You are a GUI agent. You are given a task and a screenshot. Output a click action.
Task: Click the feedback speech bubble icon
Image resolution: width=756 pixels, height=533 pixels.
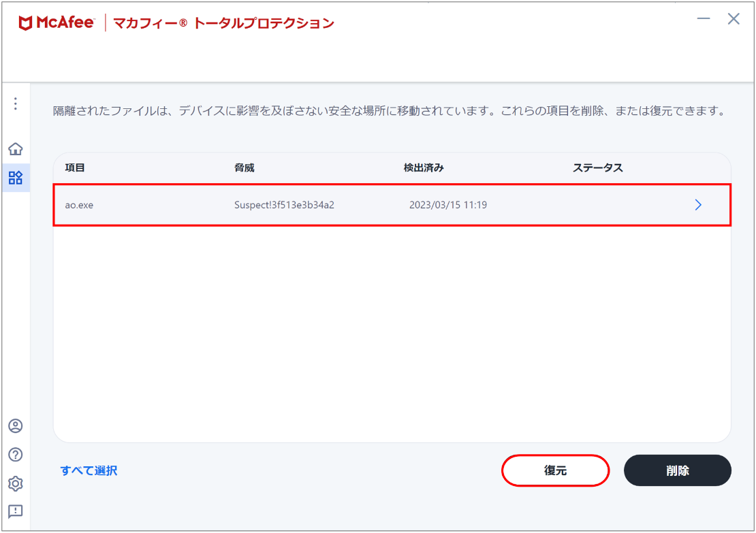coord(16,511)
